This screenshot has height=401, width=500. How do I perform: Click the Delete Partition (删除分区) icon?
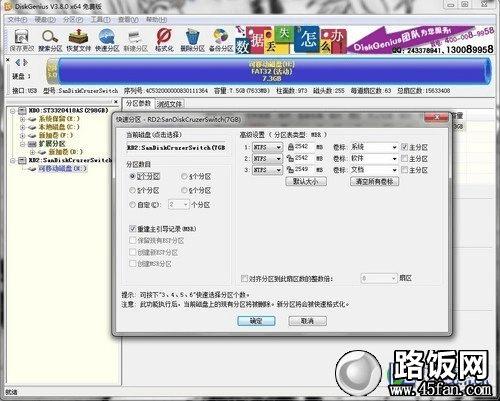[192, 40]
